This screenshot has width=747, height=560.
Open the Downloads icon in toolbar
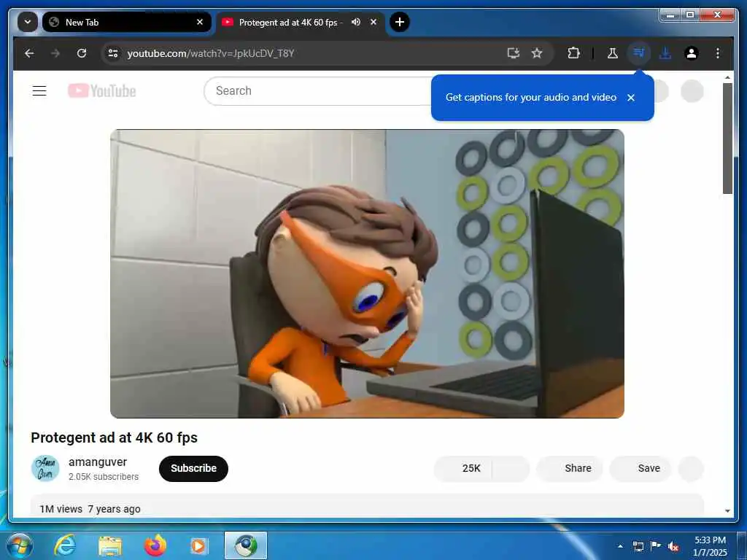665,53
